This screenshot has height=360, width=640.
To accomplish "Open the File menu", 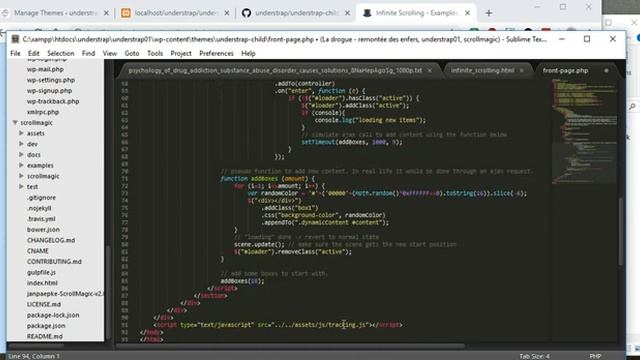I will click(15, 53).
